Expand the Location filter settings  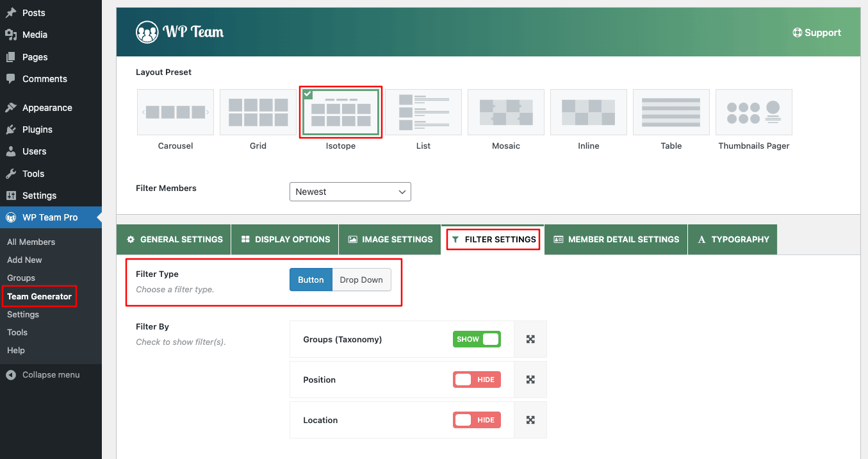[x=530, y=419]
